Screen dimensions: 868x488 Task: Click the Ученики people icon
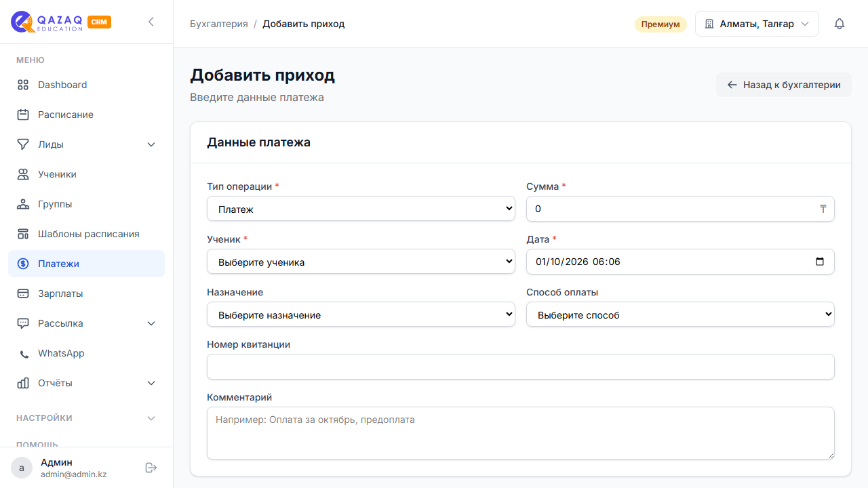point(23,174)
